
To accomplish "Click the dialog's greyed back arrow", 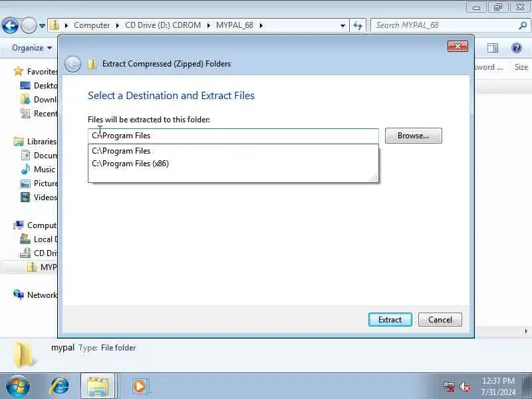I will click(72, 64).
